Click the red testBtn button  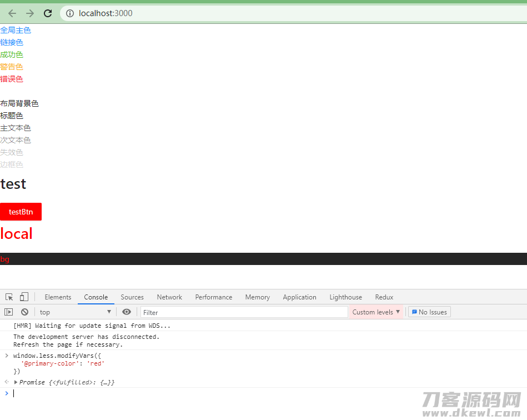[21, 212]
